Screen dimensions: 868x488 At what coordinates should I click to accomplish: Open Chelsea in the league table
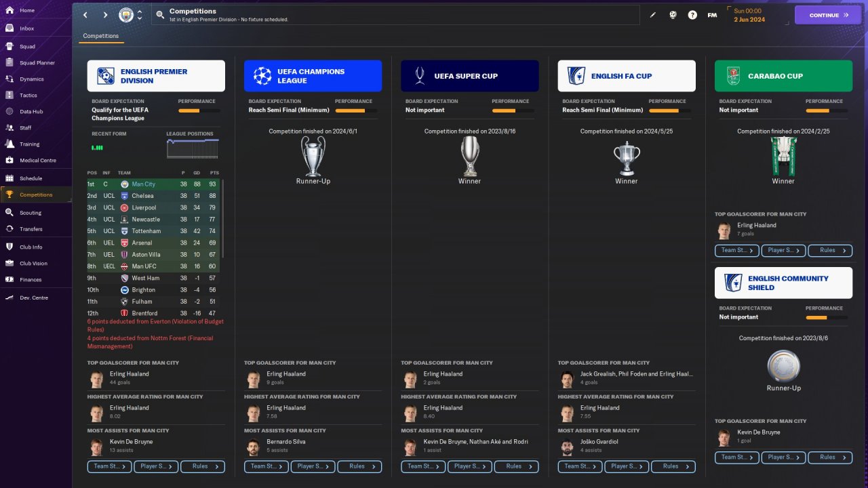pyautogui.click(x=143, y=196)
